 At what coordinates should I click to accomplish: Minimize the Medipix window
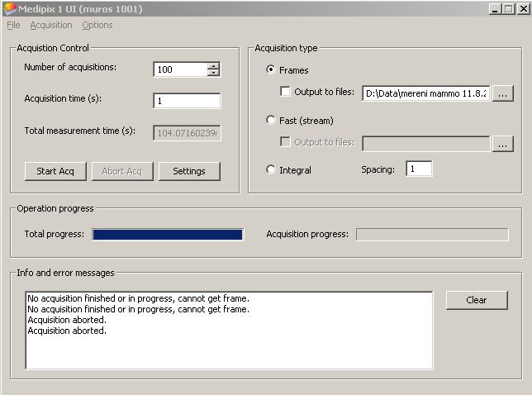(x=495, y=9)
